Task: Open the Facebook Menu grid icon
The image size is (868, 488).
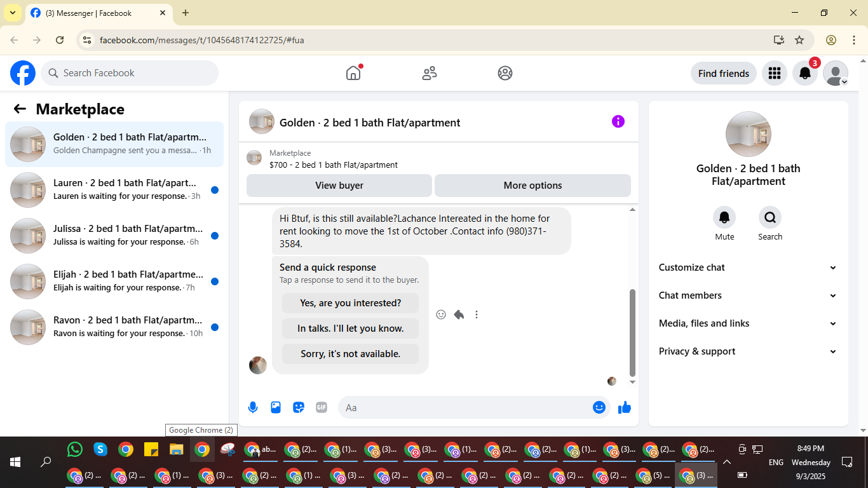Action: point(774,73)
